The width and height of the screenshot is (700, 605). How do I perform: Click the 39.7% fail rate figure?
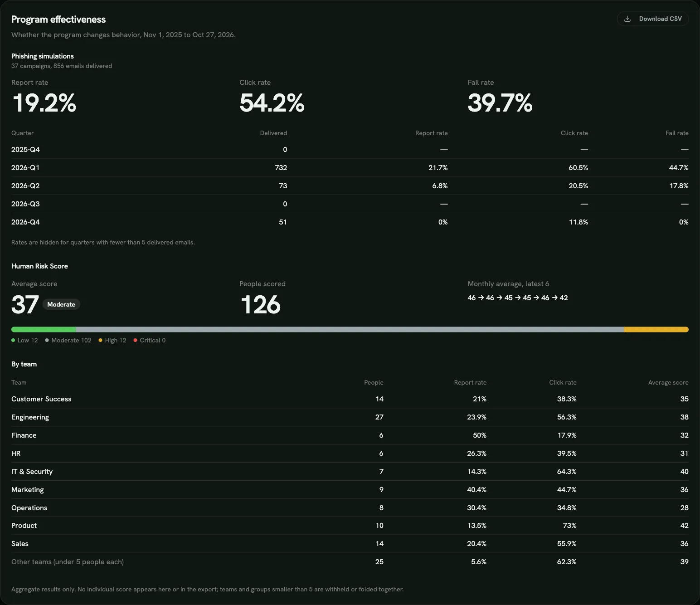coord(500,103)
